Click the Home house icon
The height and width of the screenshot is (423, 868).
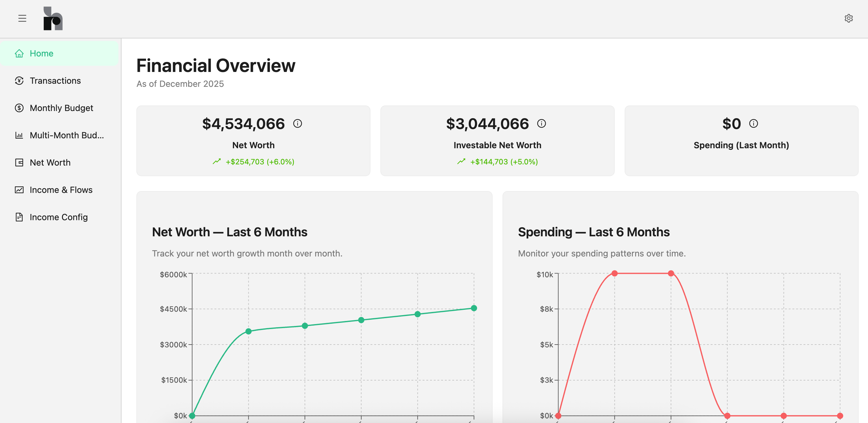click(19, 53)
